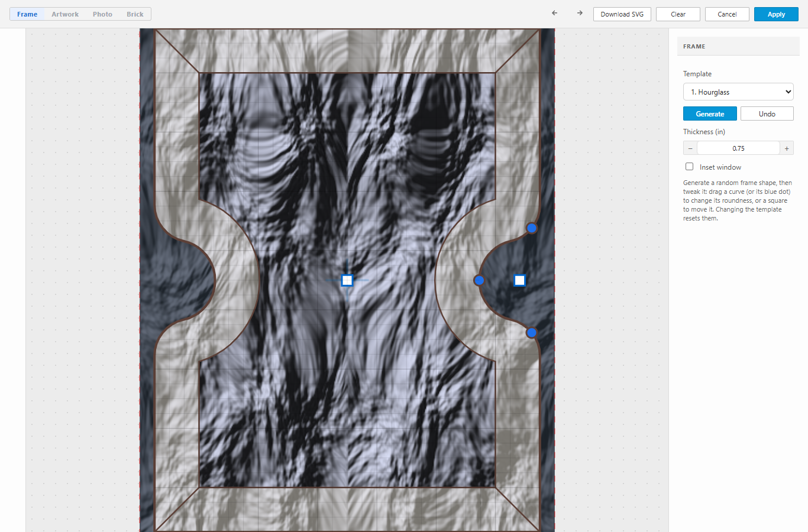Click the 'Template' label
The height and width of the screenshot is (532, 808).
click(x=697, y=74)
